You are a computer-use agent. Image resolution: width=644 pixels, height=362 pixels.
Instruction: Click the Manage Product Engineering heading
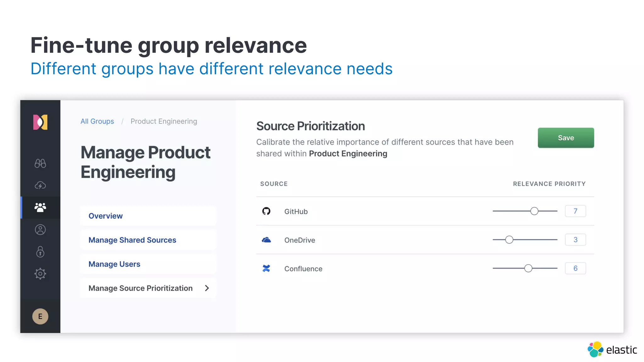tap(146, 162)
